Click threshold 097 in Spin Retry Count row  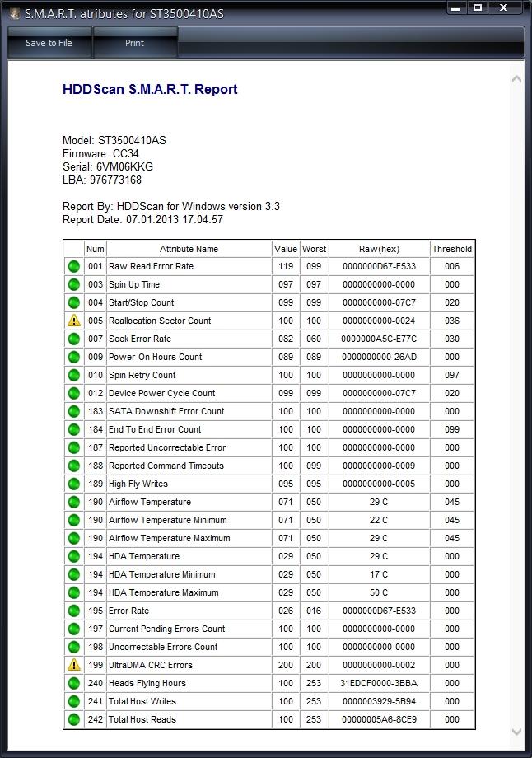[x=452, y=375]
